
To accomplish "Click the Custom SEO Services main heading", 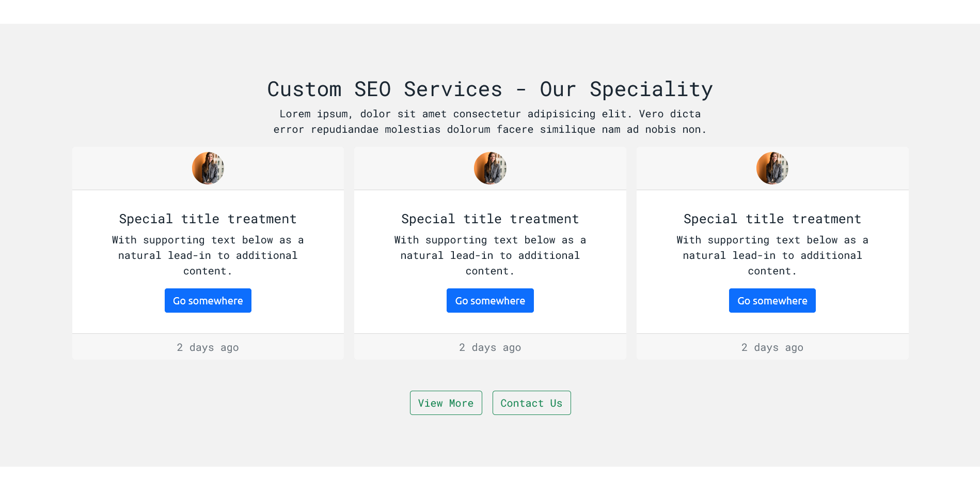I will [x=490, y=89].
